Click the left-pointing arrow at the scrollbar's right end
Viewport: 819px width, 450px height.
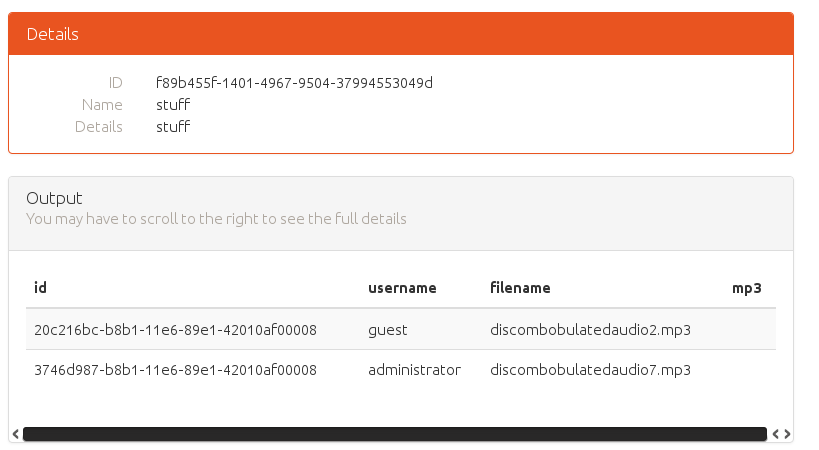pos(776,434)
